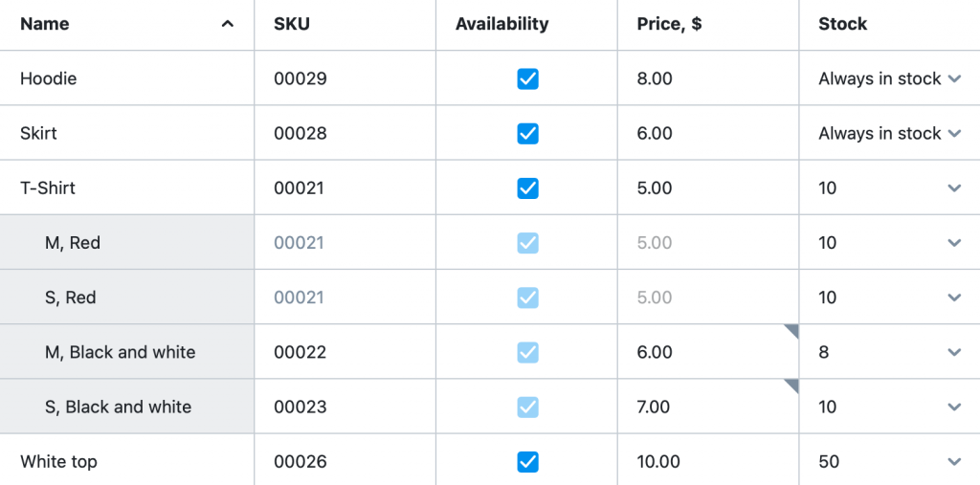Expand stock dropdown for M, Black and white

coord(954,352)
